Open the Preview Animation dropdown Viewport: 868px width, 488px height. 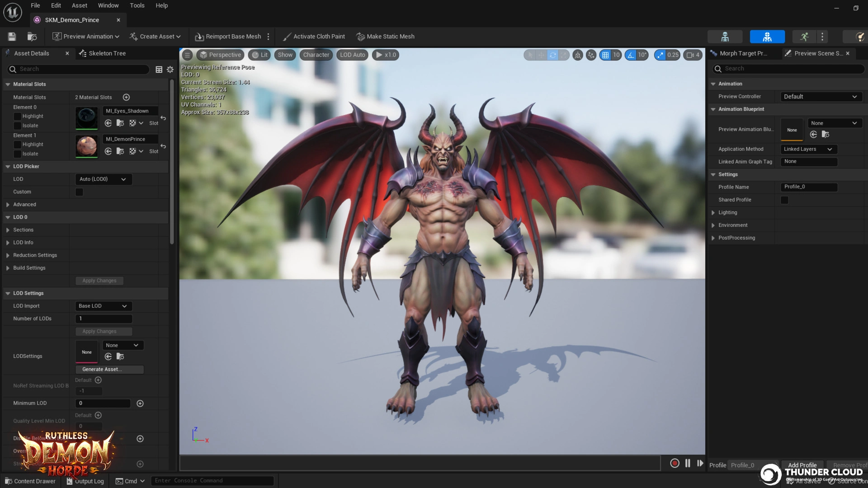tap(86, 37)
